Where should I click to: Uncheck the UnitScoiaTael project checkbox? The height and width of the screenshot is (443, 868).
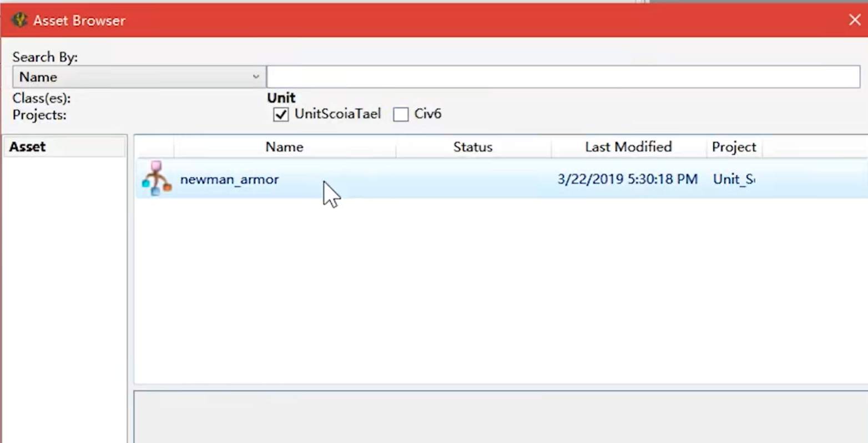(x=281, y=115)
